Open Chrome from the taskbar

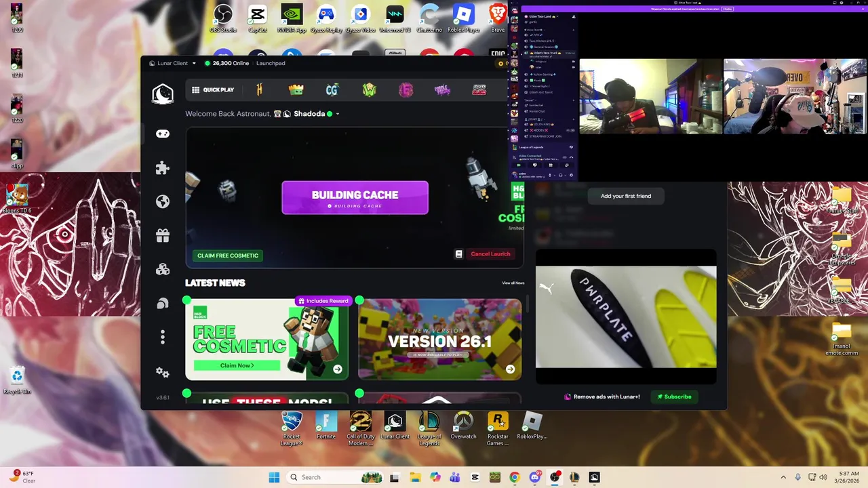pyautogui.click(x=515, y=477)
